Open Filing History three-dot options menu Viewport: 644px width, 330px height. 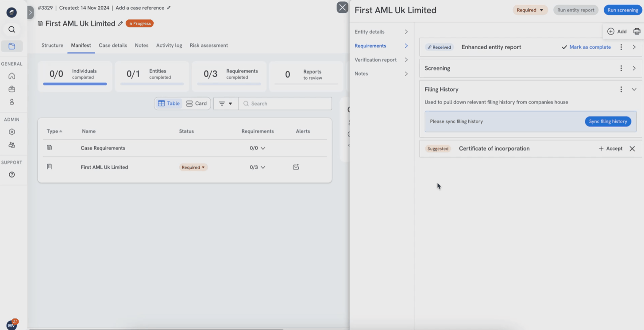[621, 89]
